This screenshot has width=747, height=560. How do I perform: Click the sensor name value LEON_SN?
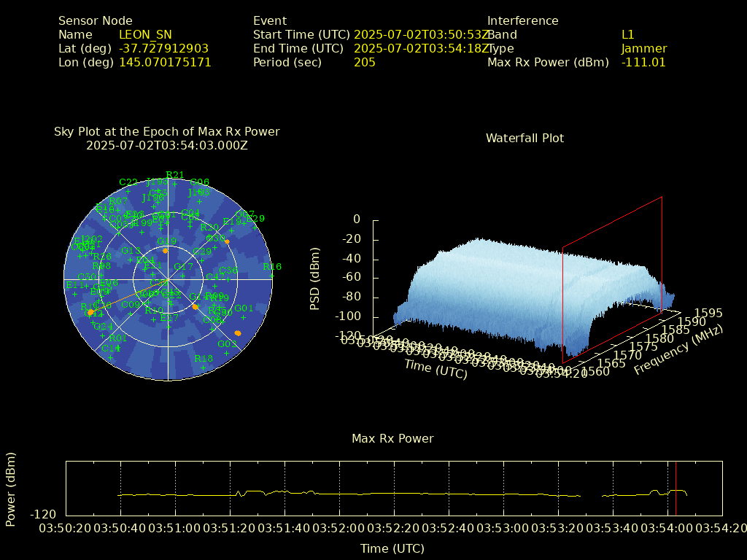145,34
